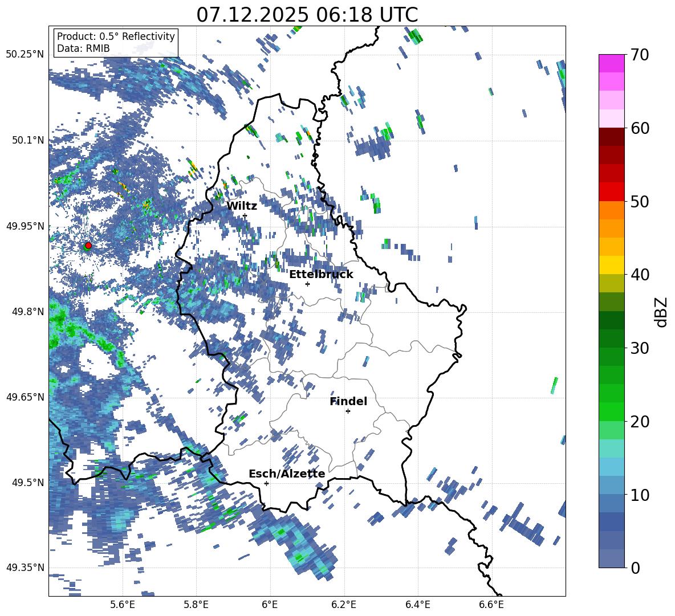Click the dBZ colorbar axis label
Viewport: 675px width, 616px height.
pyautogui.click(x=660, y=312)
